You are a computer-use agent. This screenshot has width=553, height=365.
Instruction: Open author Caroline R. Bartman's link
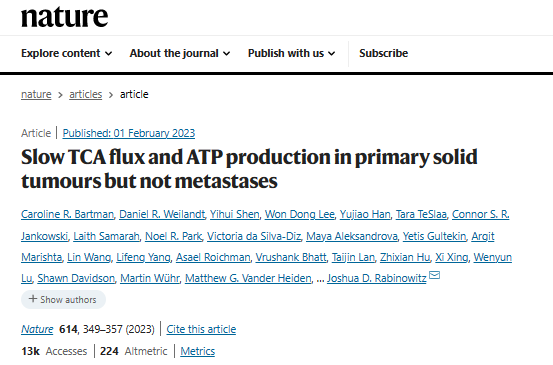pos(67,214)
